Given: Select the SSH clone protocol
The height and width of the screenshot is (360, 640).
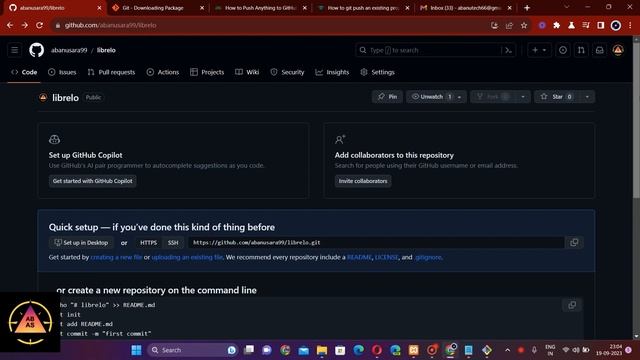Looking at the screenshot, I should tap(173, 242).
